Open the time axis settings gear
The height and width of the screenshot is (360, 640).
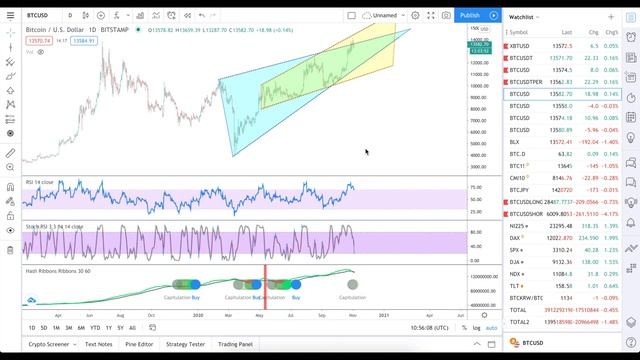pyautogui.click(x=484, y=315)
